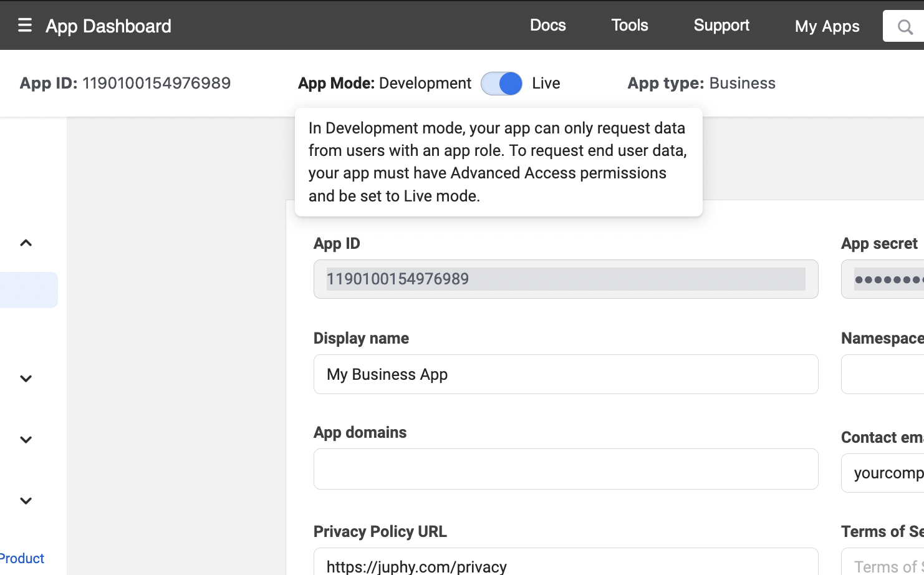
Task: Toggle App Mode switch to Live
Action: click(501, 84)
